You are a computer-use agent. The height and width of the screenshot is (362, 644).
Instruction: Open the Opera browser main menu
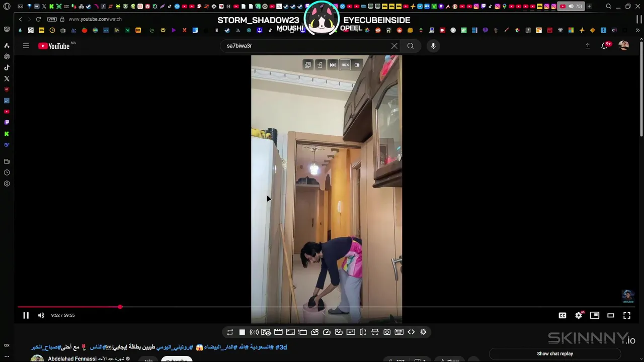click(7, 7)
